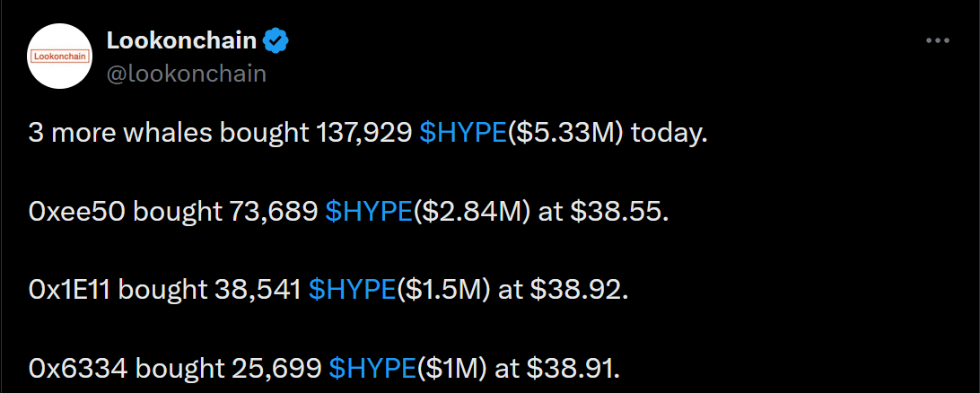The image size is (980, 393).
Task: Click the $38.91 price text
Action: tap(573, 369)
